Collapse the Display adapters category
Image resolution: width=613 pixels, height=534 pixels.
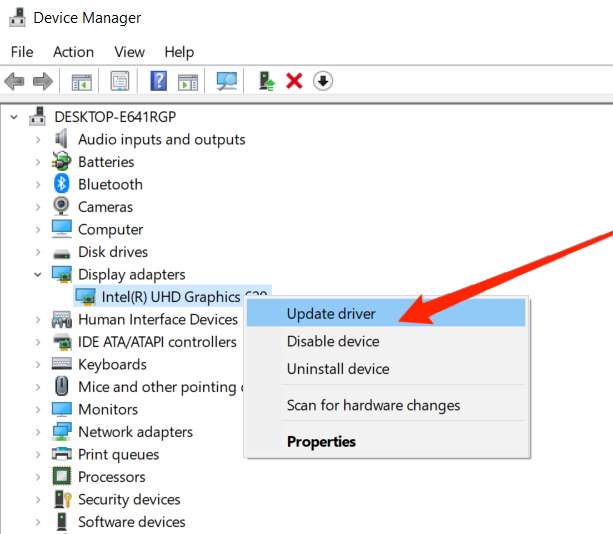(x=38, y=274)
